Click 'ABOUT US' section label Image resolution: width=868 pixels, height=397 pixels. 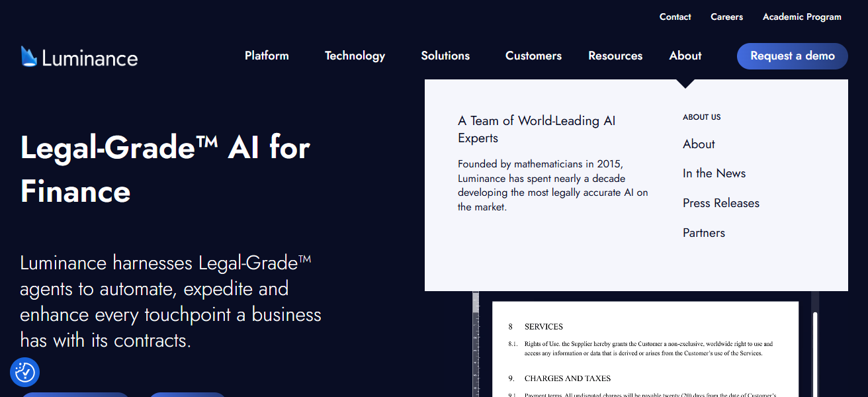point(702,117)
